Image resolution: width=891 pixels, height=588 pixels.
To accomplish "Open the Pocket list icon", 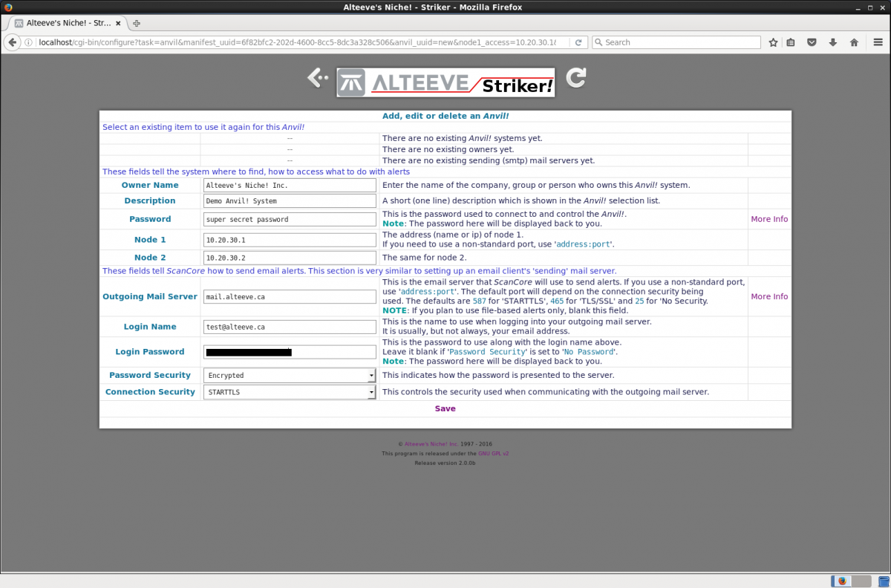I will [x=812, y=42].
